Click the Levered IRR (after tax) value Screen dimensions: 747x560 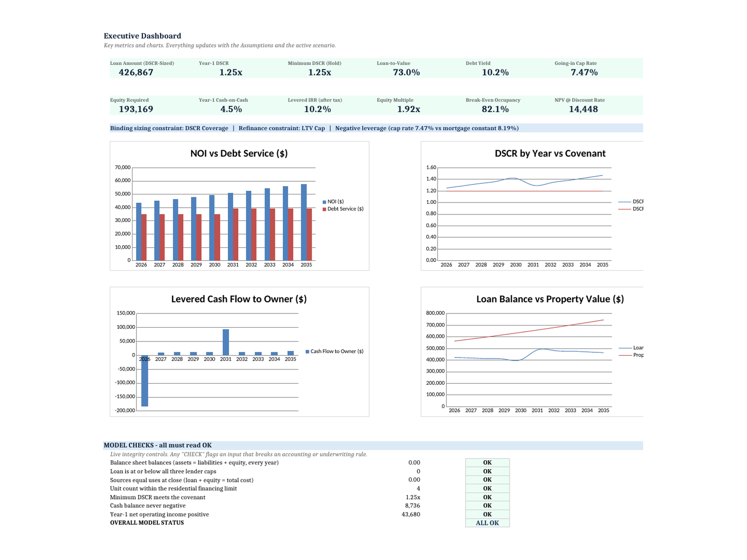(x=317, y=109)
